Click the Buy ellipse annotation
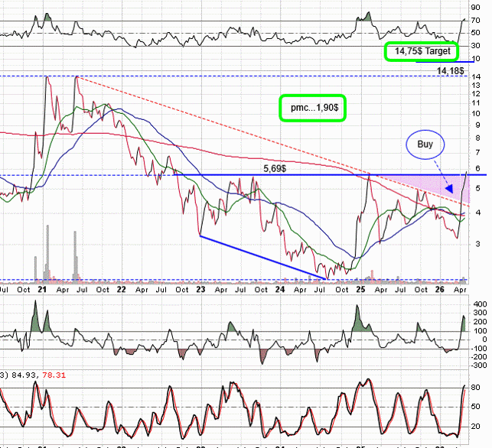The image size is (492, 448). (x=425, y=144)
